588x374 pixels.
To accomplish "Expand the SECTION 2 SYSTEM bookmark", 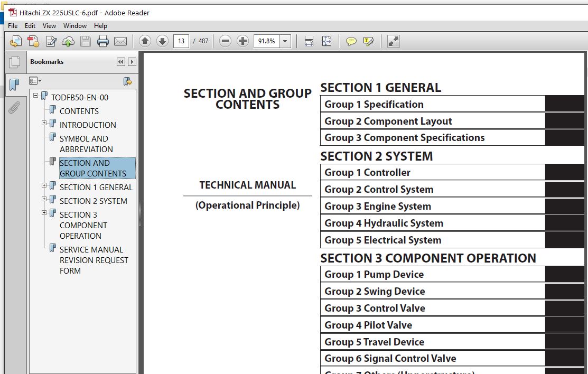I will [44, 199].
